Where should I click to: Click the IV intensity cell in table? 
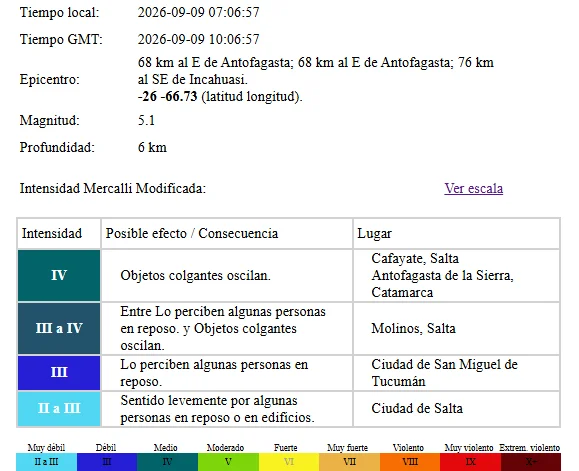pyautogui.click(x=59, y=275)
